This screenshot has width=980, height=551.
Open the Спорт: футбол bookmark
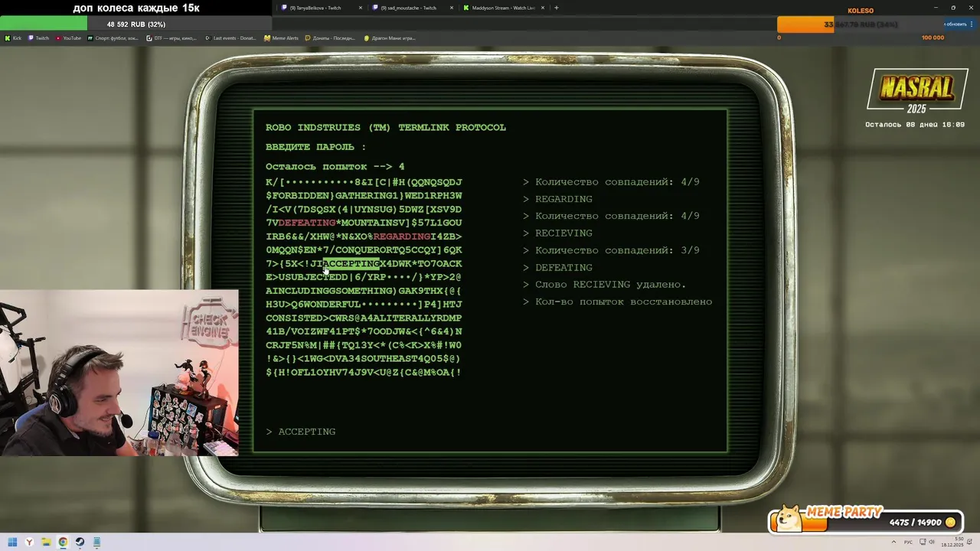pos(113,37)
